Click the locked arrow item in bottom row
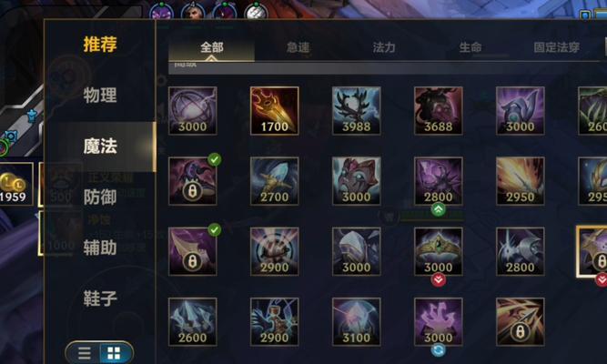Screen dimensions: 607x364 [x=521, y=322]
